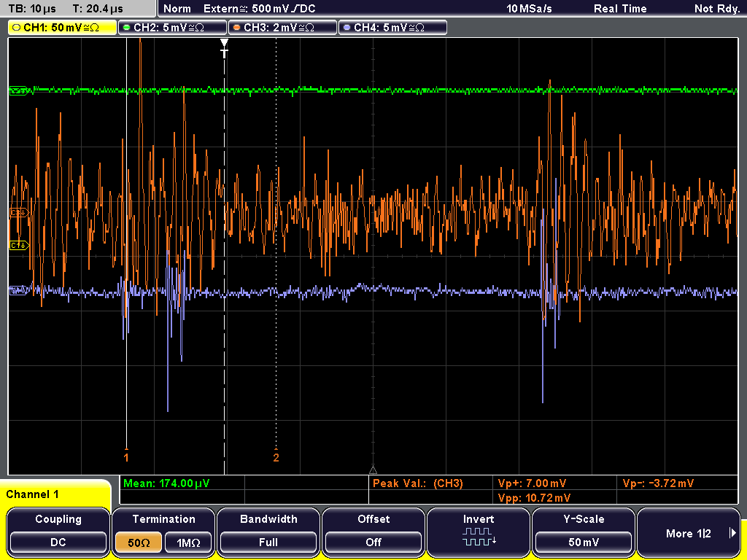
Task: Click the orange CH3 ground level marker
Action: (x=19, y=212)
